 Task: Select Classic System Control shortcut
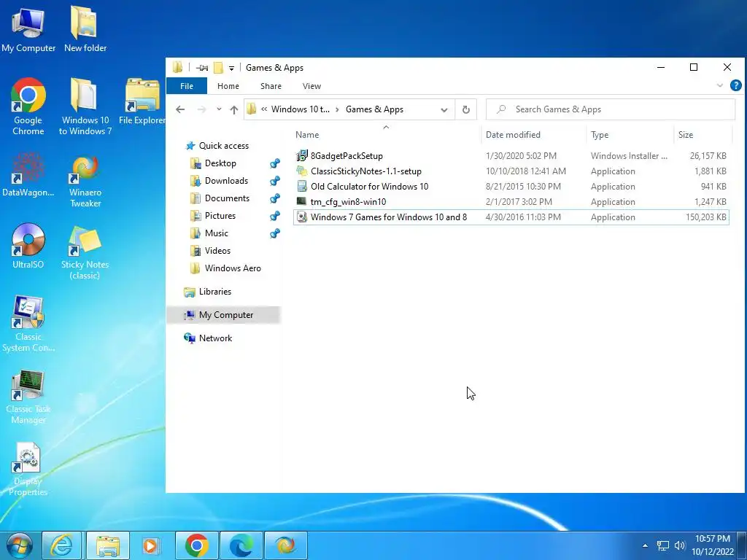click(x=28, y=324)
